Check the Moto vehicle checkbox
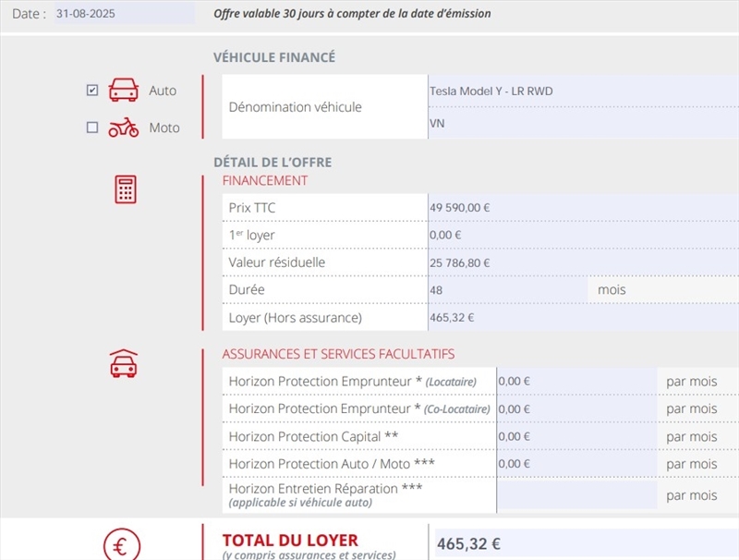739x560 pixels. point(92,128)
